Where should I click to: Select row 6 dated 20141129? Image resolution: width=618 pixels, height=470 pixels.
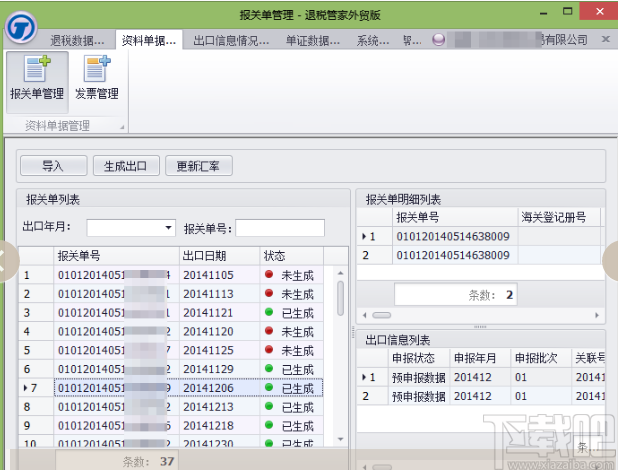pyautogui.click(x=171, y=369)
